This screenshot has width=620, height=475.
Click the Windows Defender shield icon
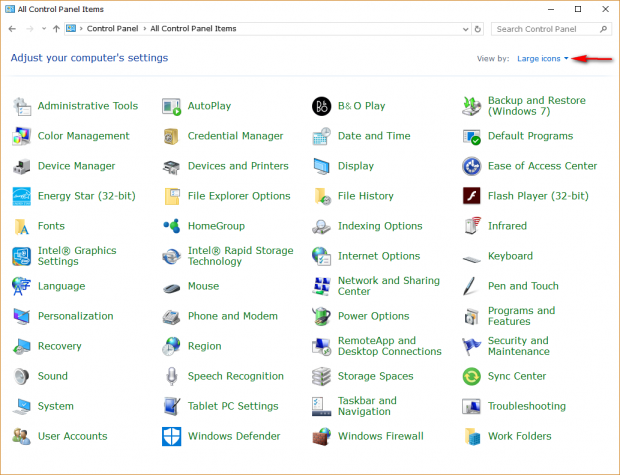[x=172, y=436]
